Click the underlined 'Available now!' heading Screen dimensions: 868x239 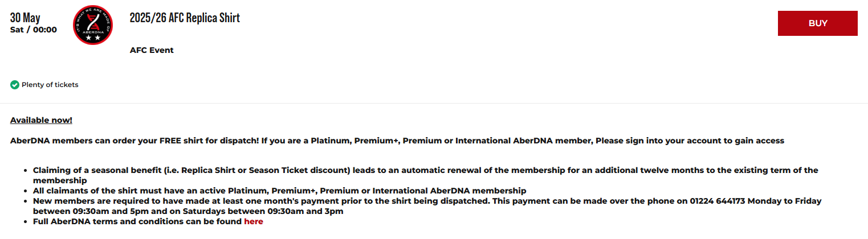[41, 120]
